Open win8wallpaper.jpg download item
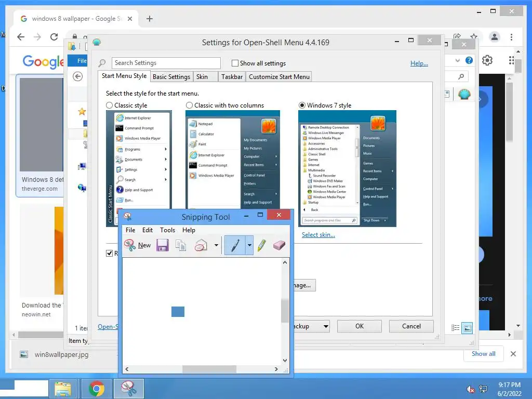This screenshot has height=399, width=532. point(61,355)
